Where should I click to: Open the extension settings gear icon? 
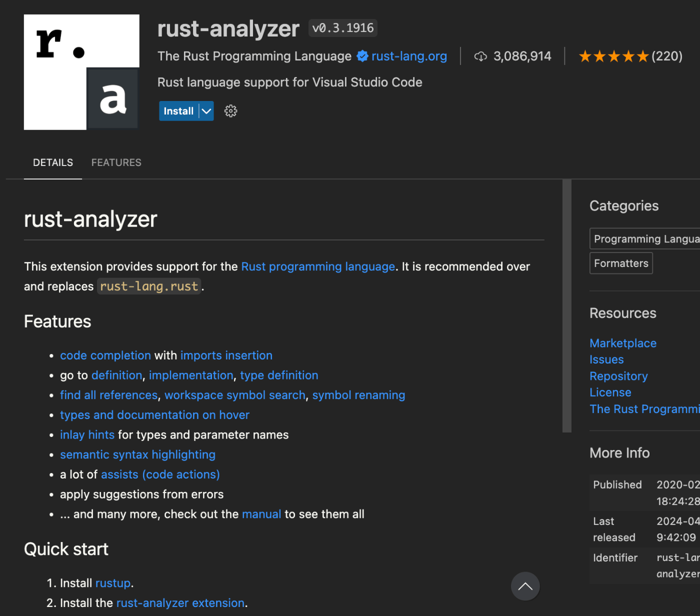click(230, 111)
